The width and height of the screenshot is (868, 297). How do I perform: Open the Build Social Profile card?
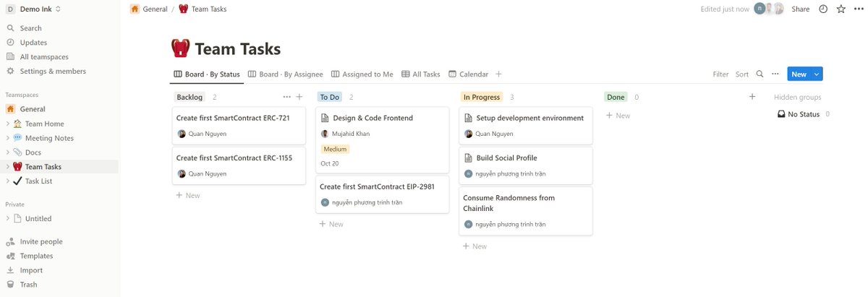click(525, 165)
